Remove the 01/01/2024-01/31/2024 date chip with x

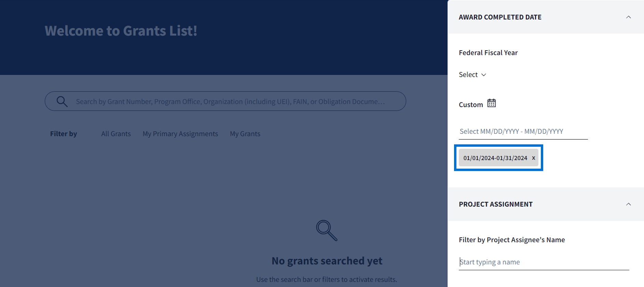point(533,158)
